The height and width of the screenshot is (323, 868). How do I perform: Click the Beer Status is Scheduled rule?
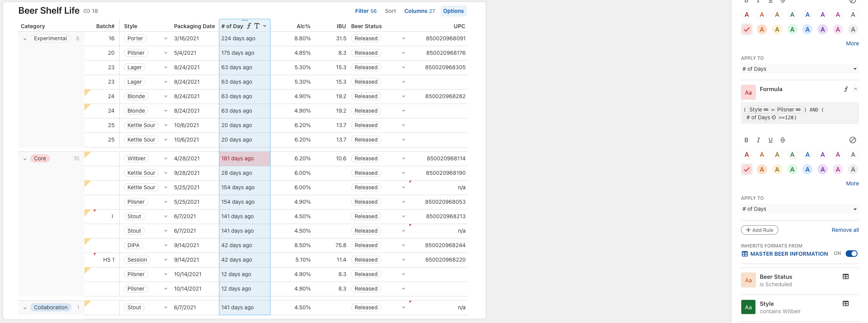[800, 280]
